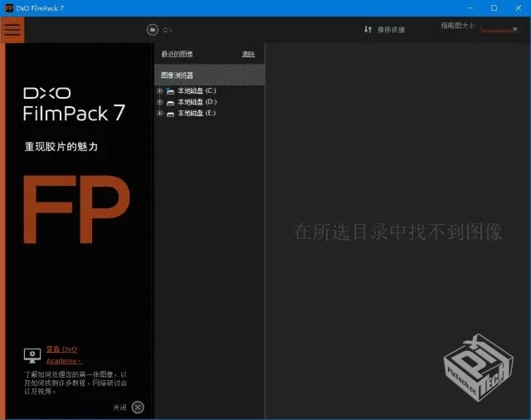This screenshot has width=531, height=420.
Task: Select 本地磁盘 (C:) in the tree
Action: click(x=197, y=90)
